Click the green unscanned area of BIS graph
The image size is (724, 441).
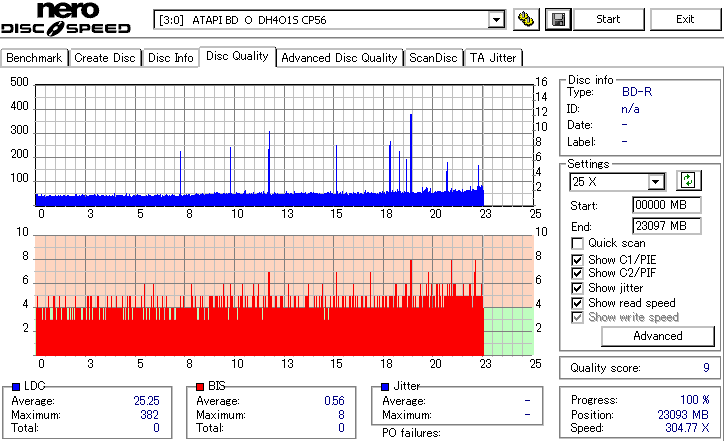[508, 331]
